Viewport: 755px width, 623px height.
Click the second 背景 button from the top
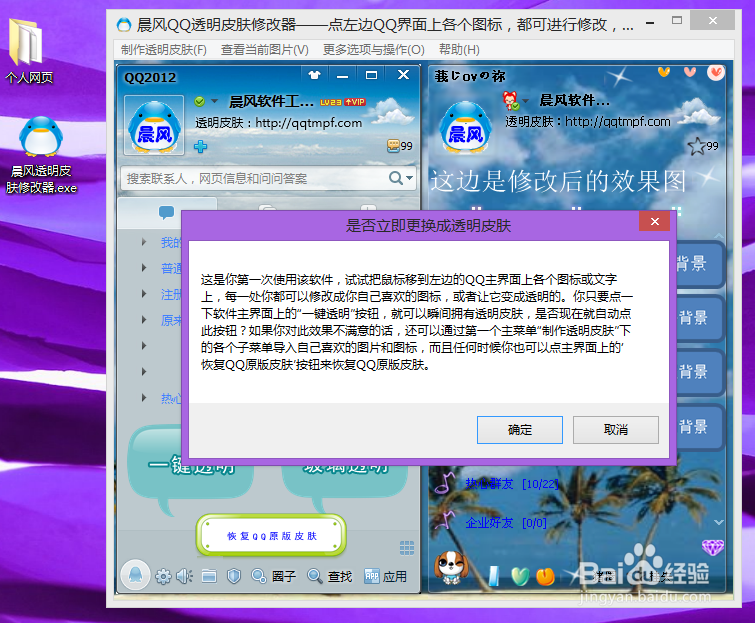699,318
